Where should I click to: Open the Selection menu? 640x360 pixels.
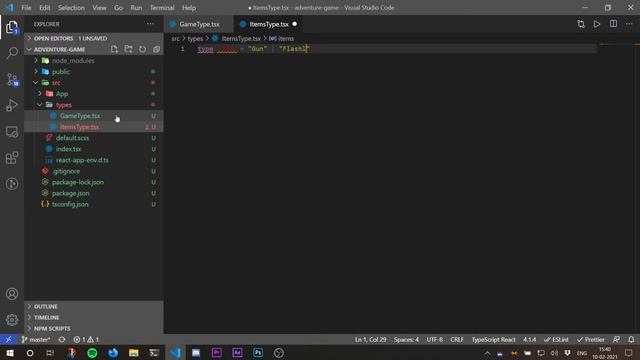pyautogui.click(x=71, y=8)
